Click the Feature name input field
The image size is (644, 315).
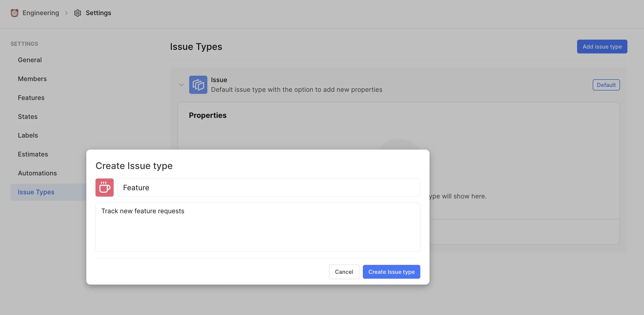tap(268, 187)
